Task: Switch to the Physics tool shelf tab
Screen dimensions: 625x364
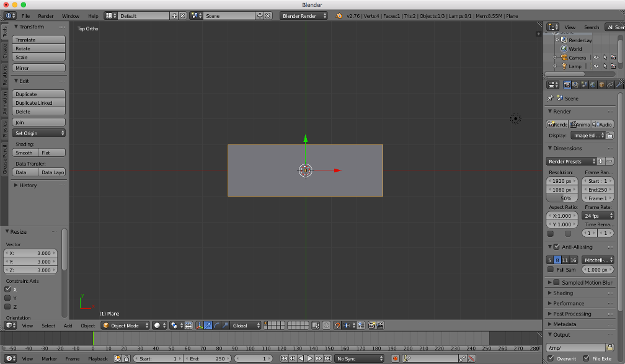Action: 5,129
